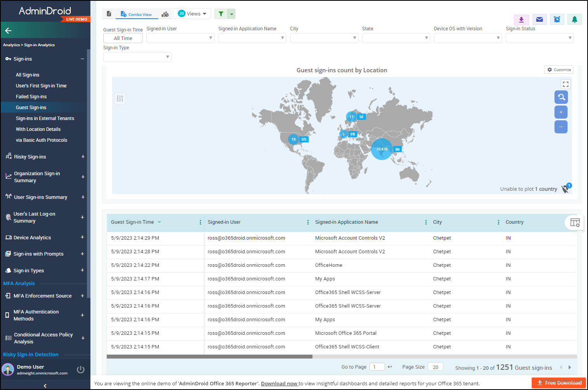Open column menu for Guest Sign-in Time
This screenshot has height=390, width=588.
click(x=200, y=222)
